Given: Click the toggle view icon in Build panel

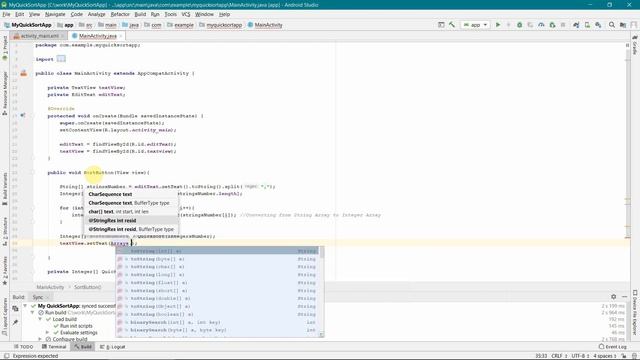Looking at the screenshot, I should pyautogui.click(x=16, y=309).
